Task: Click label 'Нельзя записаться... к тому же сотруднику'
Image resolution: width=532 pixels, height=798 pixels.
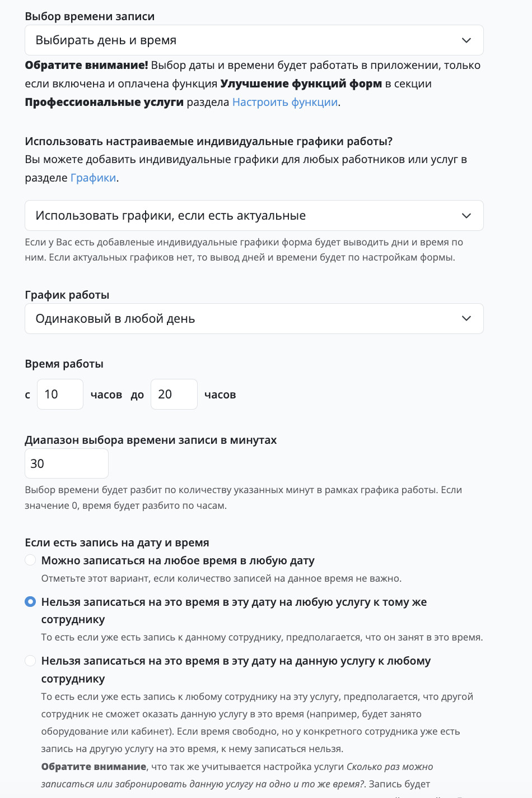Action: [x=234, y=611]
